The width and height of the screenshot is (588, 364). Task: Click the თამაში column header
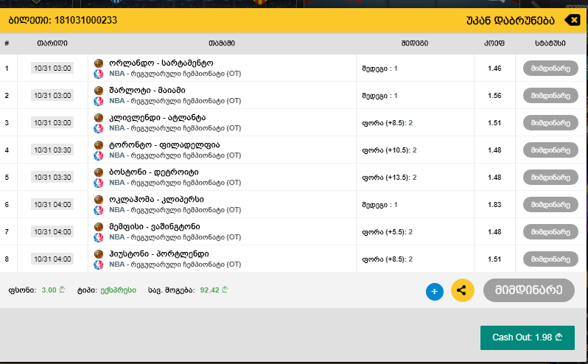coord(222,43)
